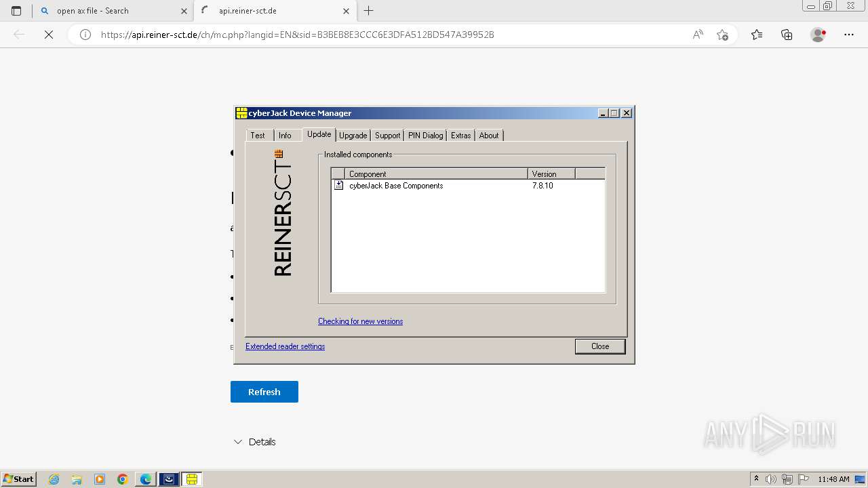Viewport: 868px width, 488px height.
Task: Open Extended reader settings link
Action: pos(285,346)
